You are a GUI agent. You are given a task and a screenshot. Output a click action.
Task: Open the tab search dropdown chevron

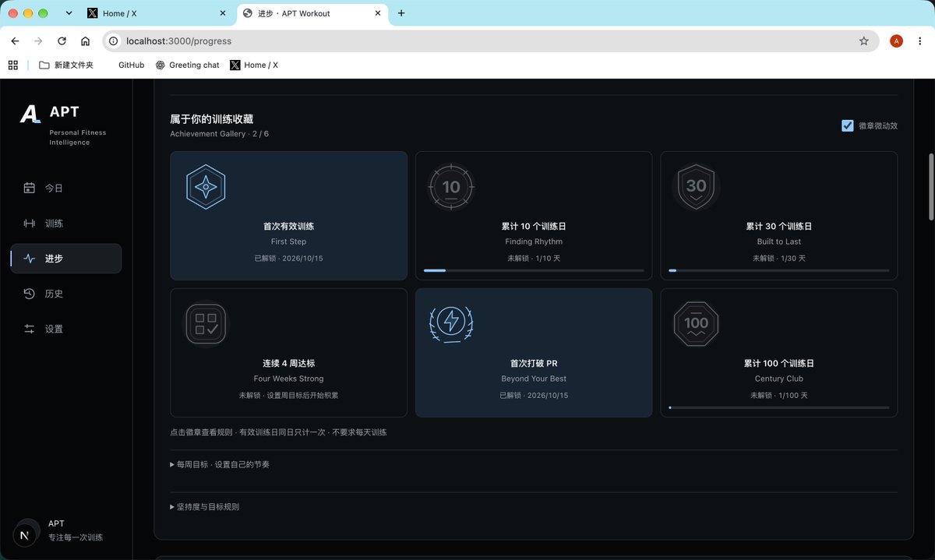(69, 13)
